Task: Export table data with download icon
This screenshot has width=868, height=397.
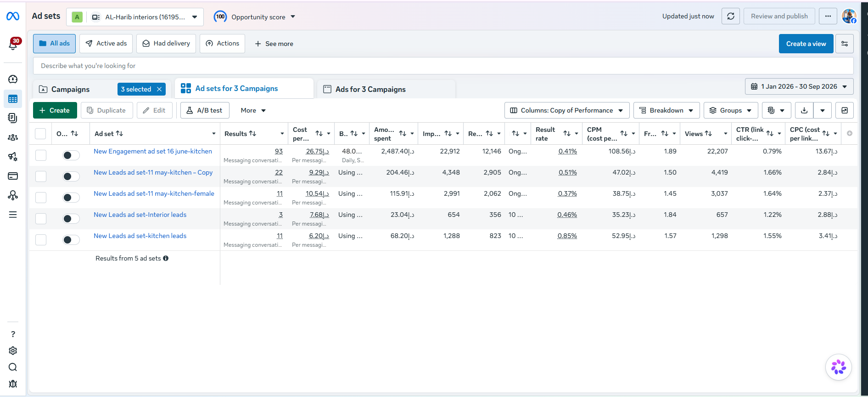Action: (x=804, y=110)
